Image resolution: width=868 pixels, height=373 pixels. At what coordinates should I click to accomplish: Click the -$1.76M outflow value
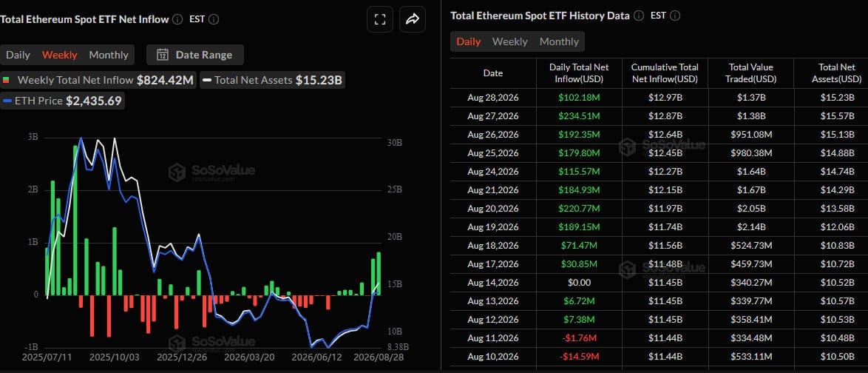click(x=579, y=337)
